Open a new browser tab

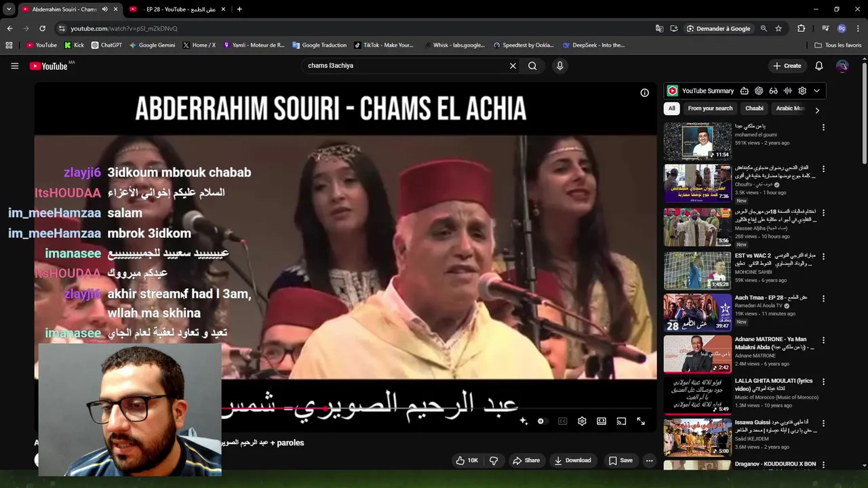[239, 9]
